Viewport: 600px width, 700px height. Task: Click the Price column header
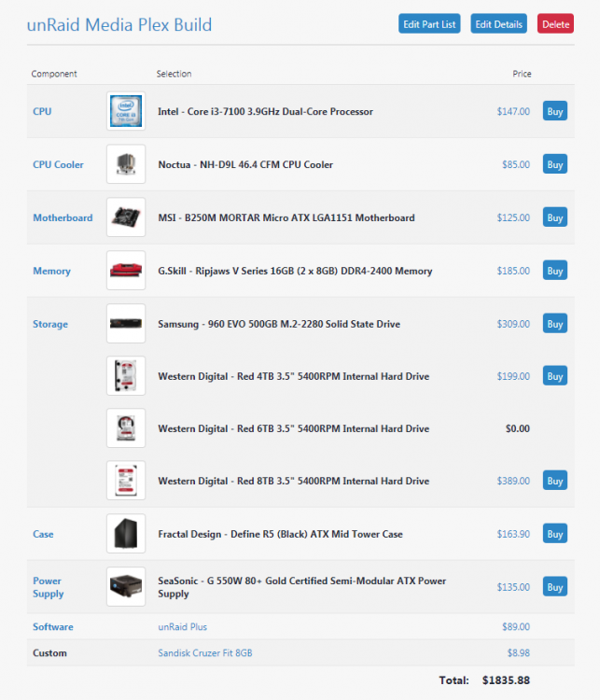pos(522,74)
